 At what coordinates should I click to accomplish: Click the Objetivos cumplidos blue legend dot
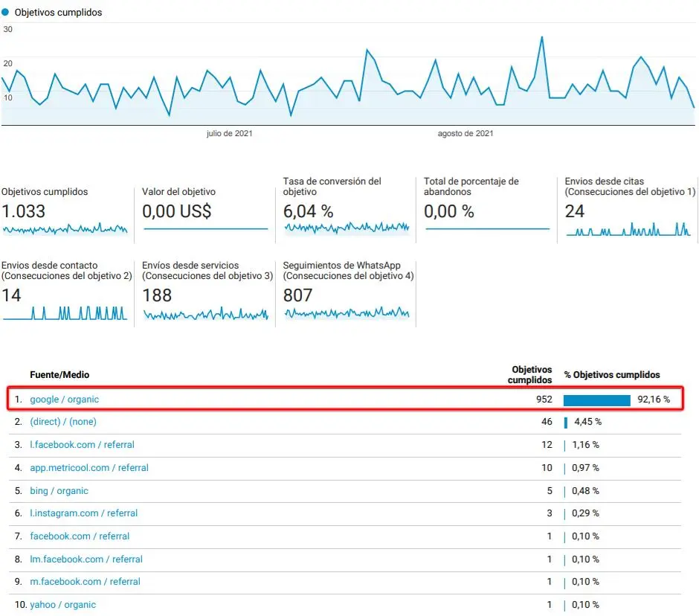6,13
